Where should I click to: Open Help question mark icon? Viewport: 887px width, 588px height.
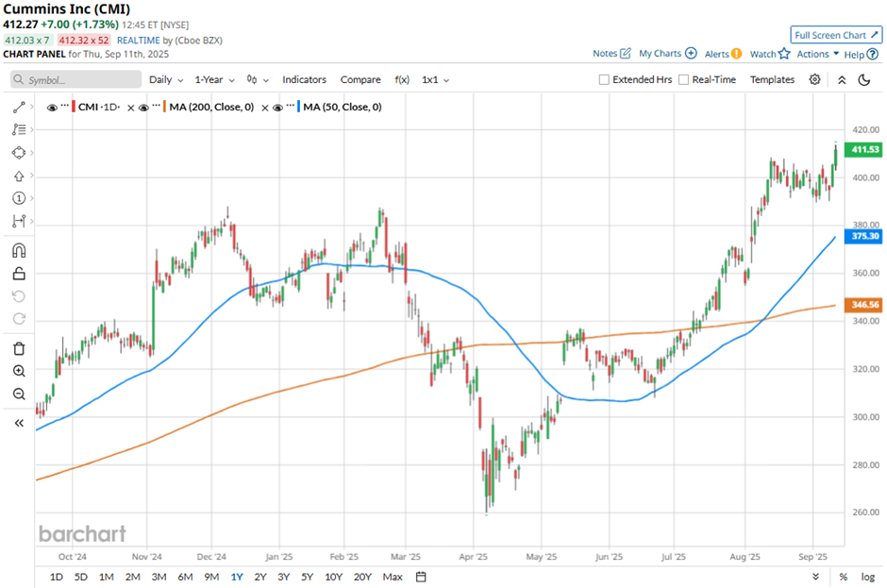point(873,55)
